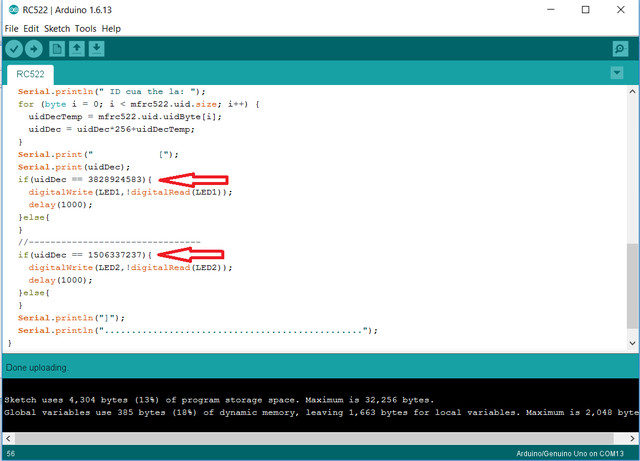Click the Verify sketch checkmark icon
640x461 pixels.
pos(14,49)
